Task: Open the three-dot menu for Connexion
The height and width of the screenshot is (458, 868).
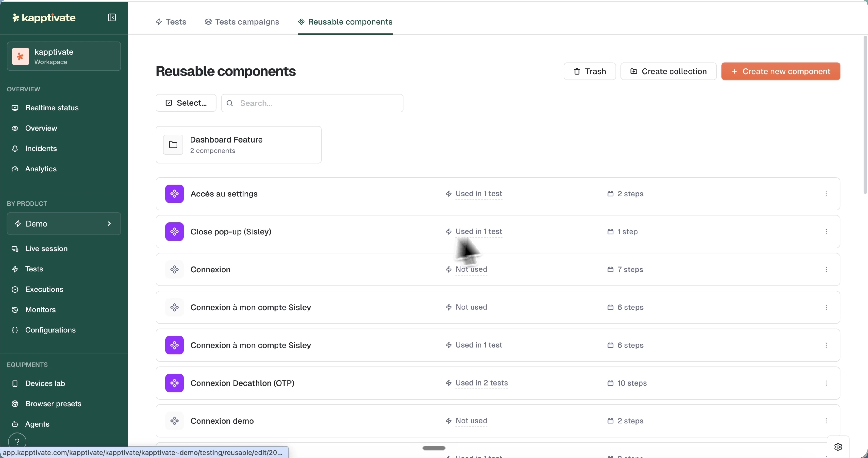Action: (x=826, y=269)
